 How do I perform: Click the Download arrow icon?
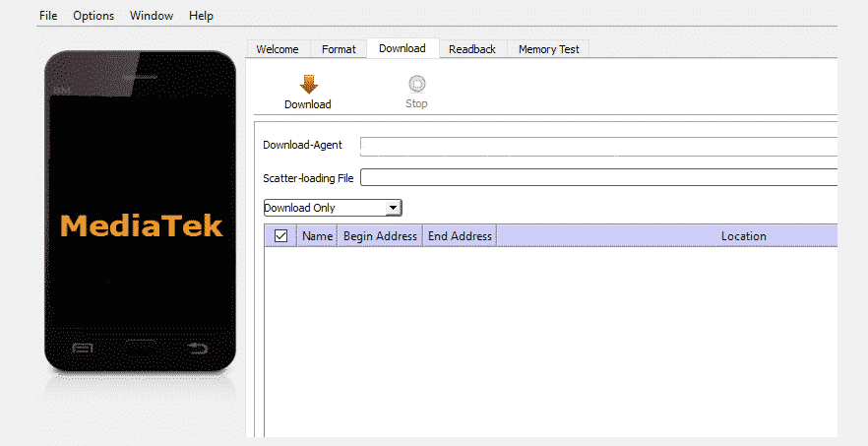coord(308,85)
